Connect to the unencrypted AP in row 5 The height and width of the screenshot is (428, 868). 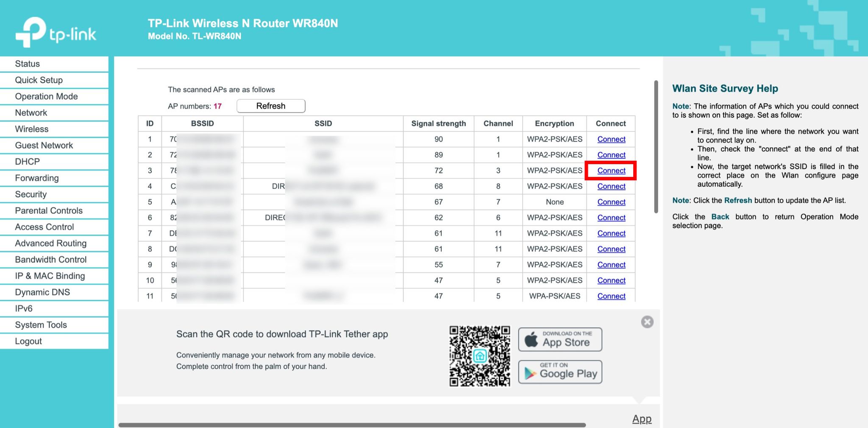coord(611,202)
